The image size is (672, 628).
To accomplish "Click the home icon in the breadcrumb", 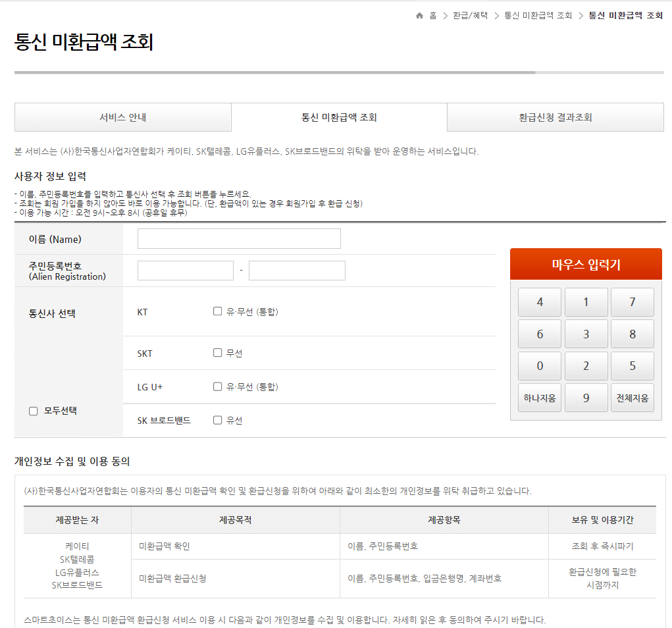I will click(419, 14).
